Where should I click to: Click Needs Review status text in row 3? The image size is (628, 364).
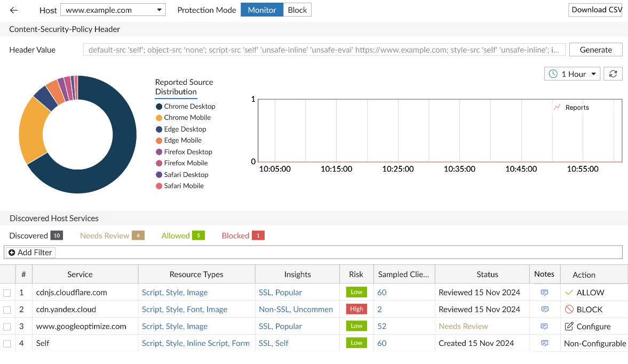pos(463,326)
